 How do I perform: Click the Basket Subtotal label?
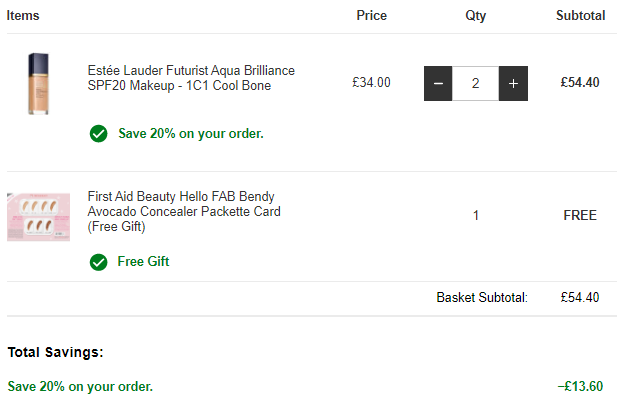482,297
